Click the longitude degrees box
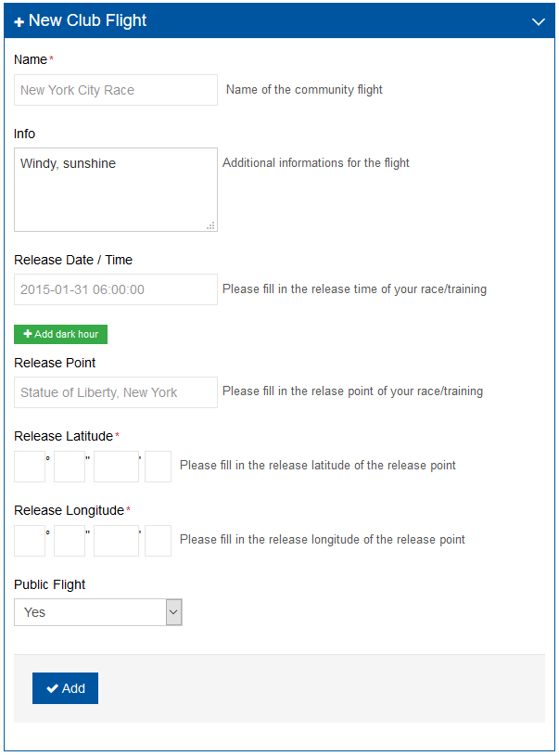This screenshot has width=559, height=756. tap(30, 541)
